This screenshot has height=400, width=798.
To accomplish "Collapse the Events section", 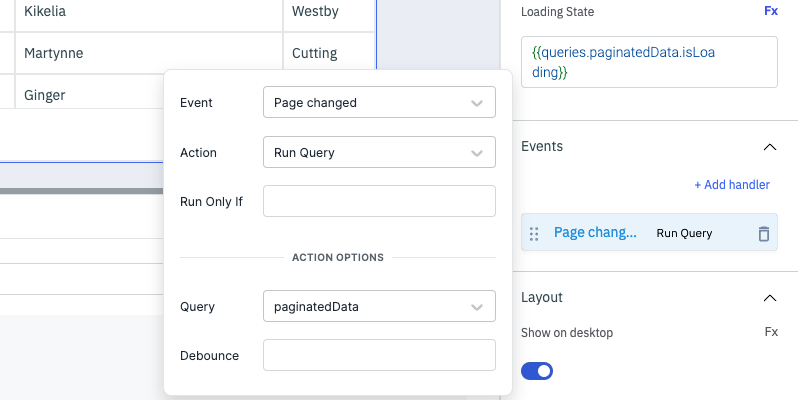I will [769, 147].
